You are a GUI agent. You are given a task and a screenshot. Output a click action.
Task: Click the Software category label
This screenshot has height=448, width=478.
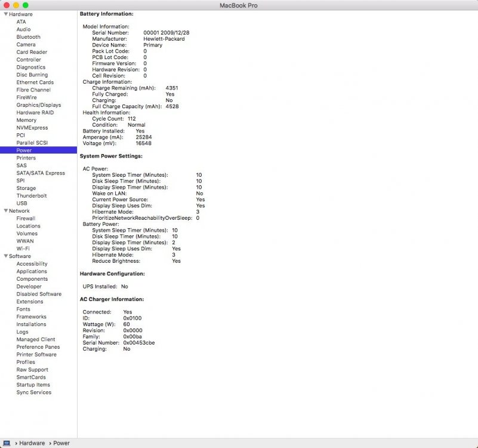tap(20, 256)
